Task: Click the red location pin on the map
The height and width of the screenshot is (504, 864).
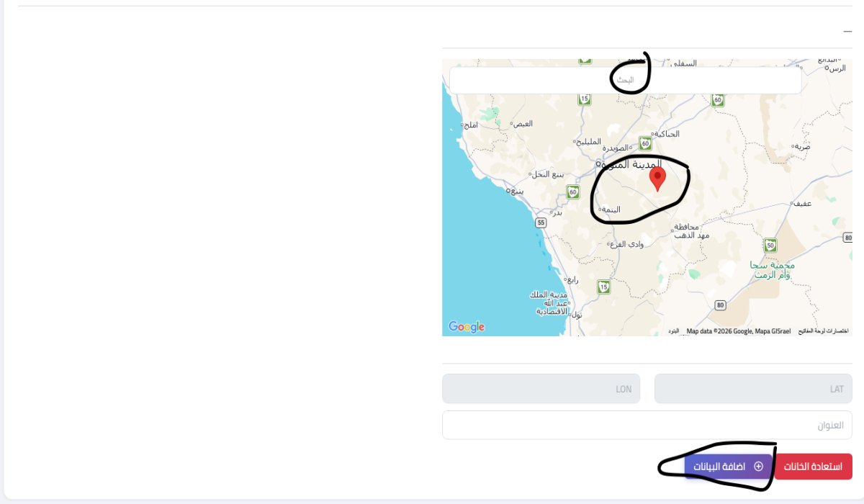Action: [657, 179]
